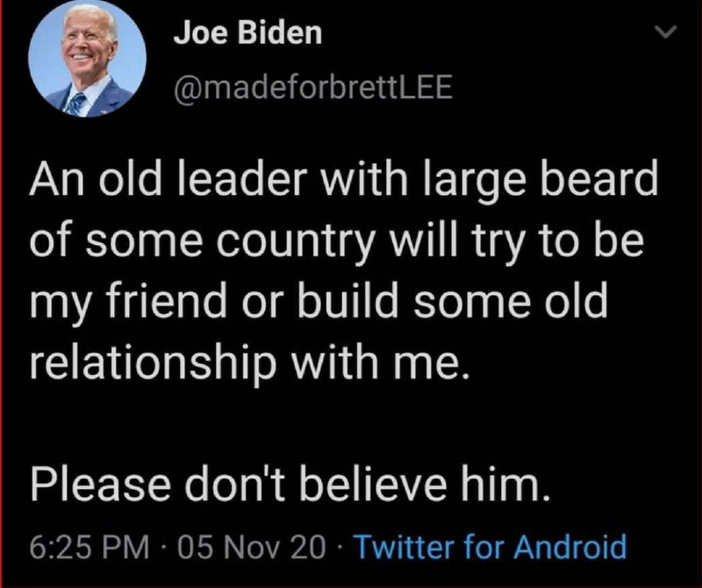Click the word 'Android' in the source label
This screenshot has height=588, width=702.
pyautogui.click(x=569, y=547)
